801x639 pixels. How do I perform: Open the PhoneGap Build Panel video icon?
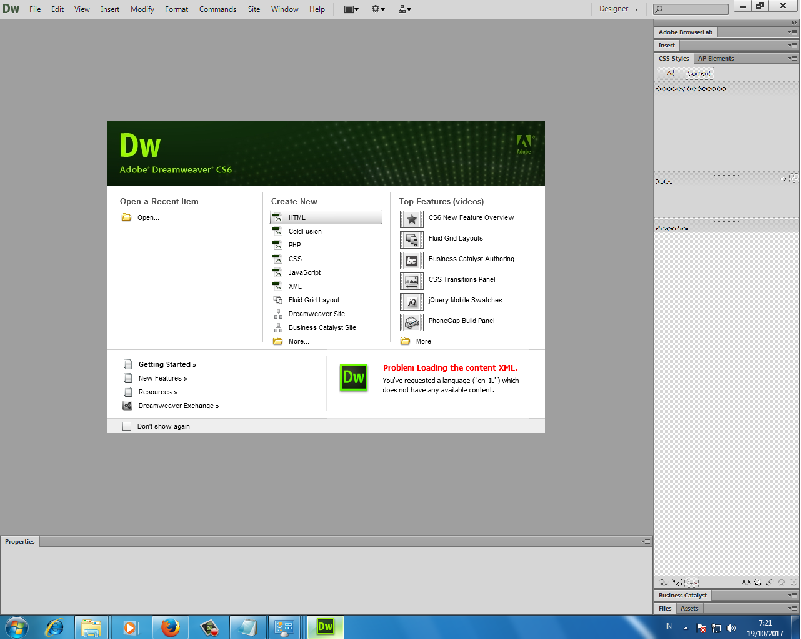point(411,322)
